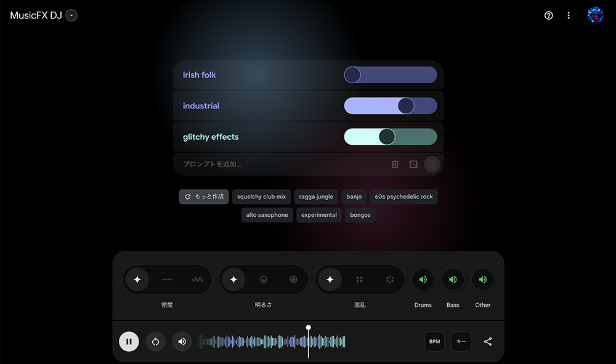The height and width of the screenshot is (364, 616).
Task: Select auto sparkle option for 明るさ
Action: [233, 280]
